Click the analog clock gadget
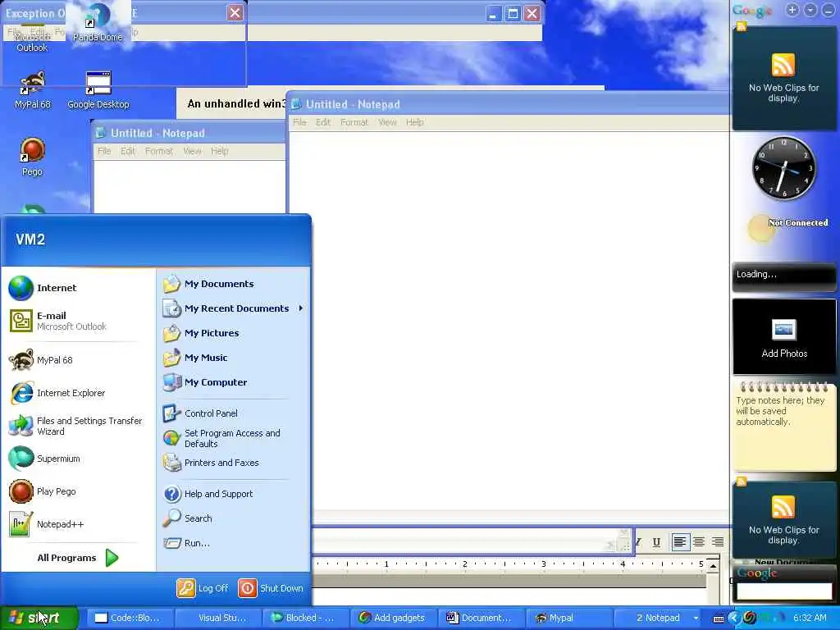Image resolution: width=840 pixels, height=630 pixels. [783, 167]
